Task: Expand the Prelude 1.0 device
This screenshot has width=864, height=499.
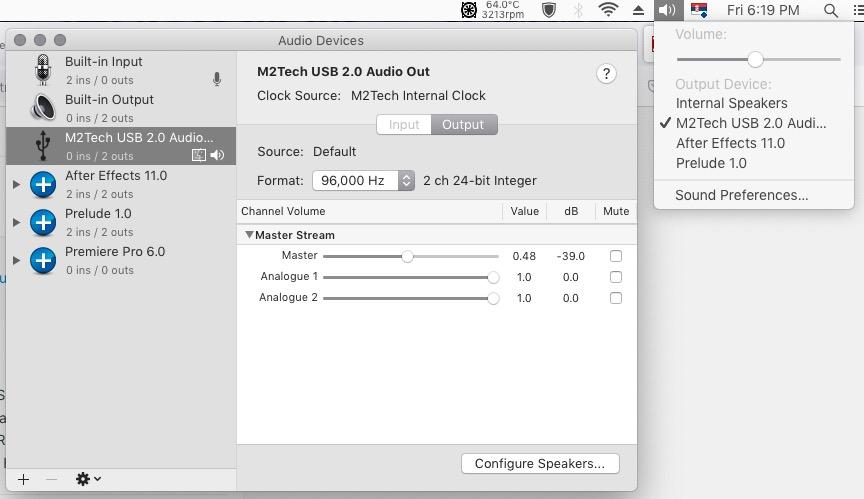Action: tap(17, 223)
